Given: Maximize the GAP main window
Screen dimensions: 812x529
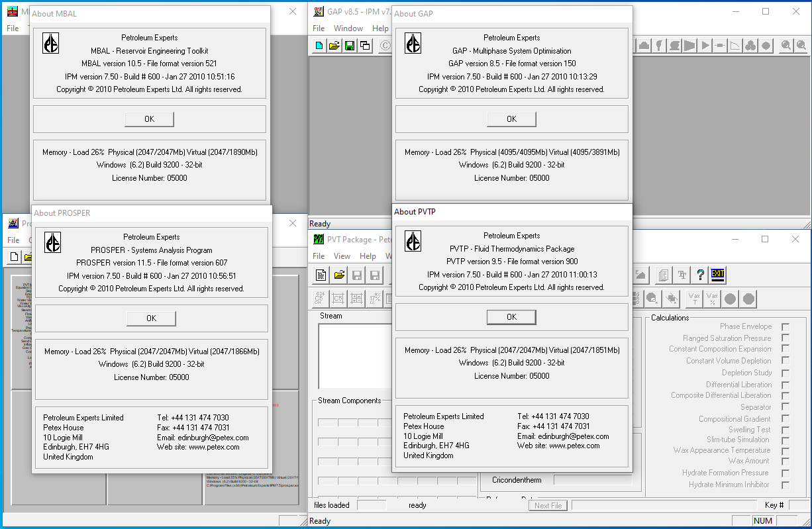Looking at the screenshot, I should click(766, 12).
